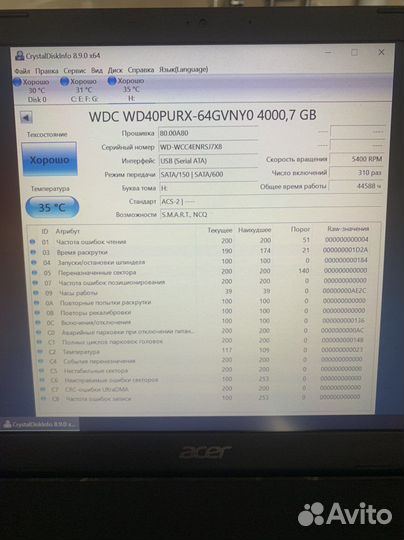Open the Язык(Language) menu

coord(183,70)
